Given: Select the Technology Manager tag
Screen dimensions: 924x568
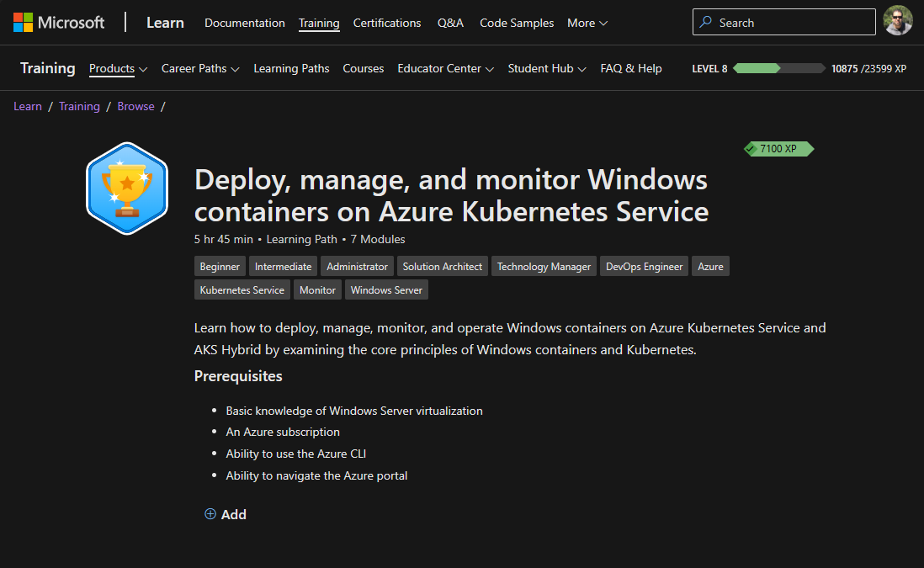Looking at the screenshot, I should pyautogui.click(x=544, y=266).
